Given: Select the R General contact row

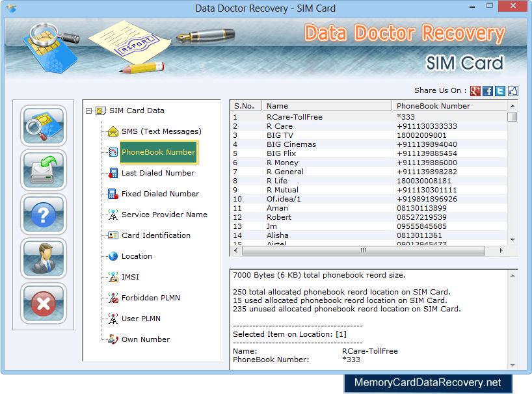Looking at the screenshot, I should click(x=369, y=172).
